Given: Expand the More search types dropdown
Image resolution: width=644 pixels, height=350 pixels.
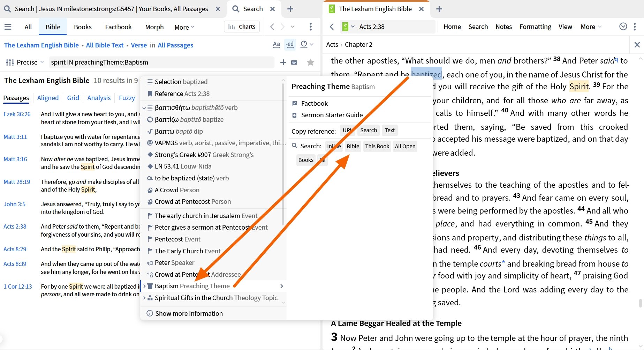Looking at the screenshot, I should click(x=184, y=27).
